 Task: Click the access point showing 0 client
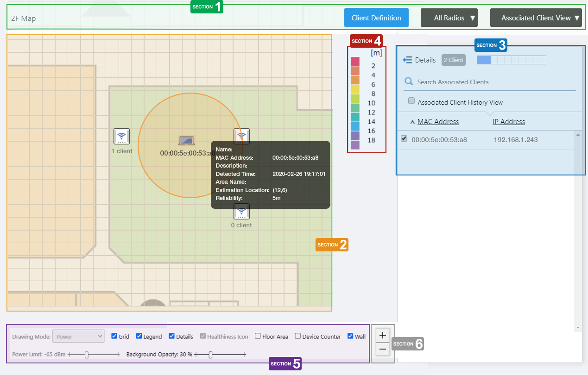tap(241, 212)
